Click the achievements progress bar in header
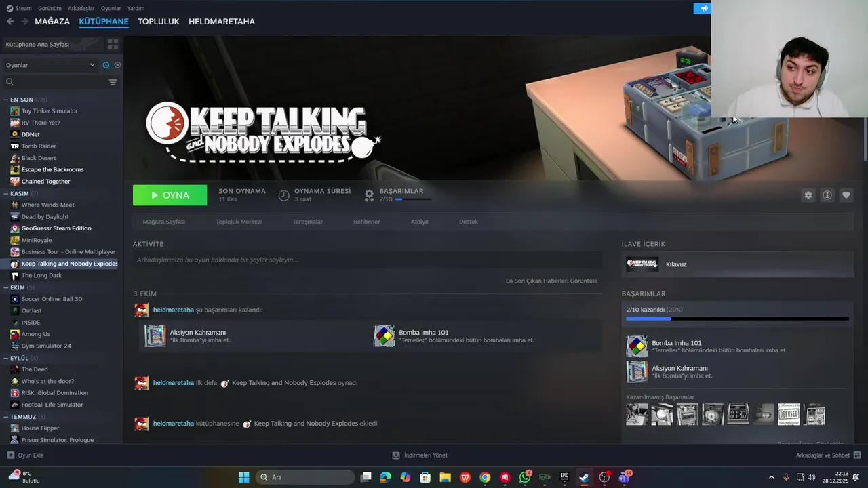Screen dimensions: 868x488 tap(413, 199)
